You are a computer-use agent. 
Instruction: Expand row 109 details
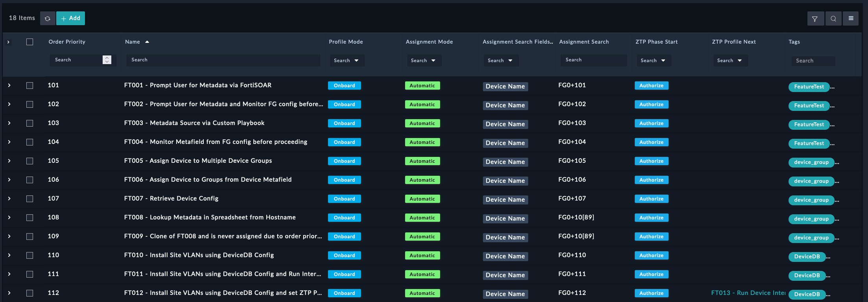[x=9, y=236]
